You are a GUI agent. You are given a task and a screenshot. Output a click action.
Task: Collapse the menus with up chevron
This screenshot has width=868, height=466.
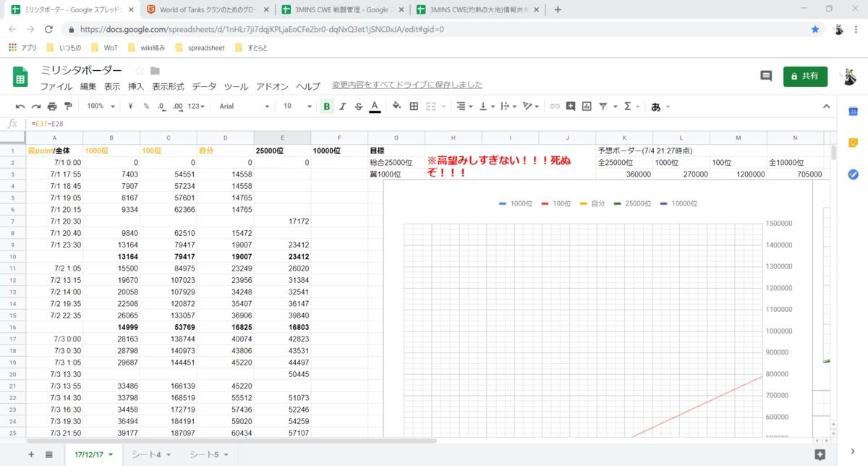click(x=827, y=106)
